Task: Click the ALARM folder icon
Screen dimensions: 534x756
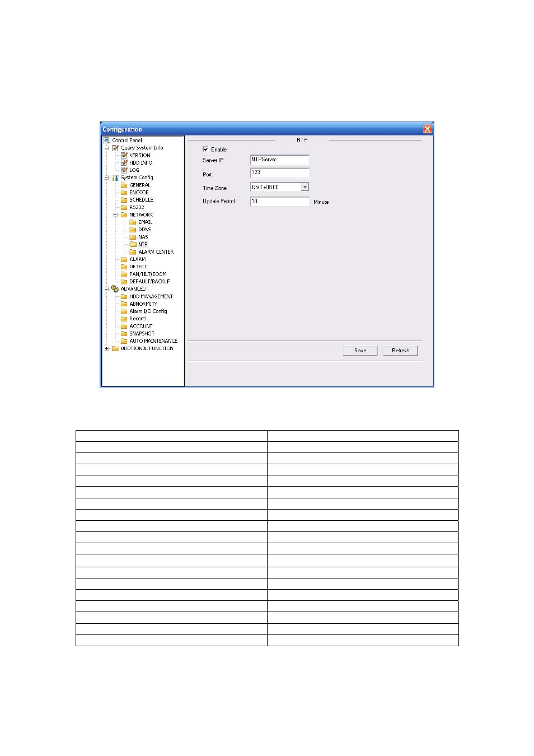Action: click(124, 259)
